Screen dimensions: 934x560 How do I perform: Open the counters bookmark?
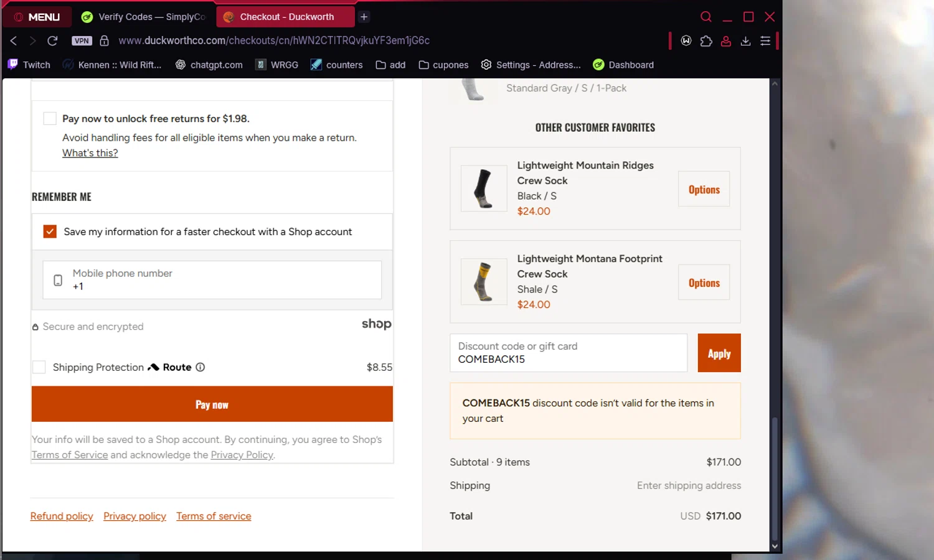[x=337, y=65]
